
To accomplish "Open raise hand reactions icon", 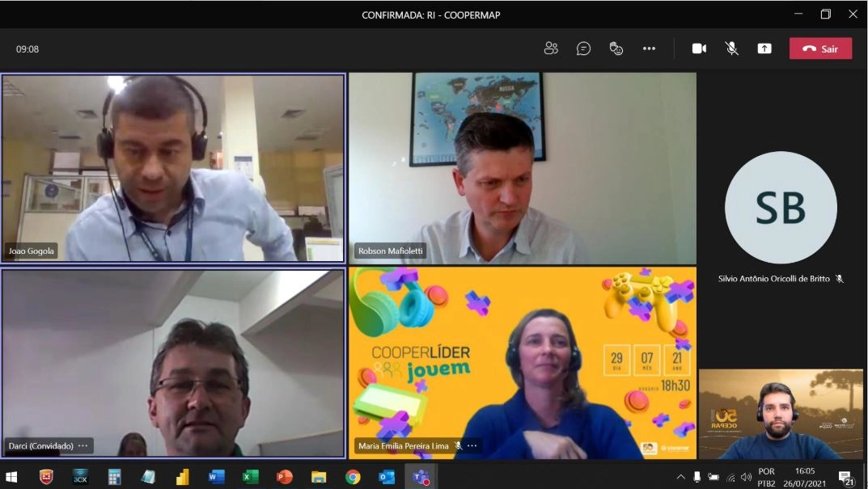I will tap(616, 48).
